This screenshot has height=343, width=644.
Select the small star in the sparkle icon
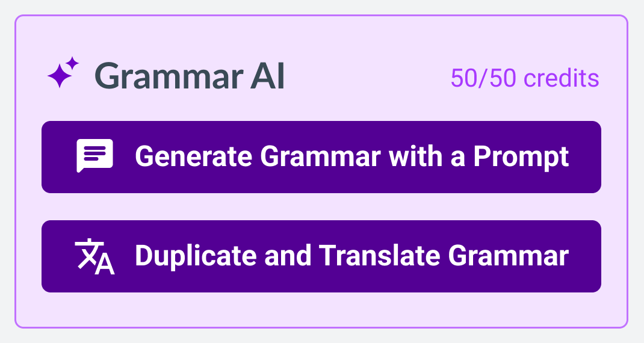[x=72, y=63]
